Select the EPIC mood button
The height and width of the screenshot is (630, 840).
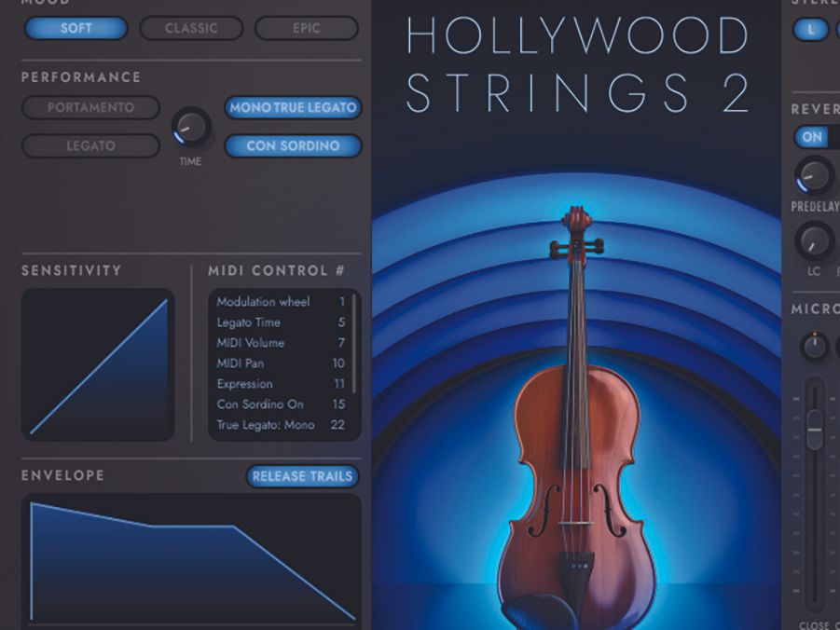tap(307, 28)
